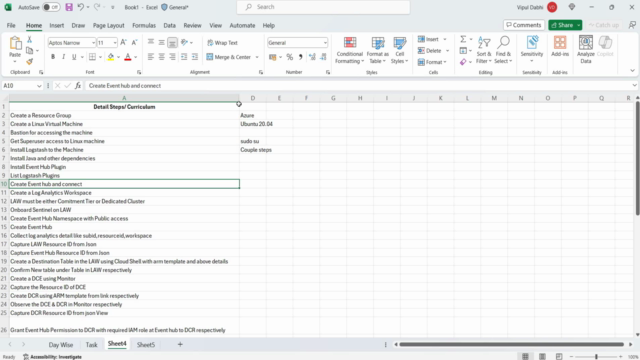
Task: Launch Analyze Data
Action: (x=586, y=50)
